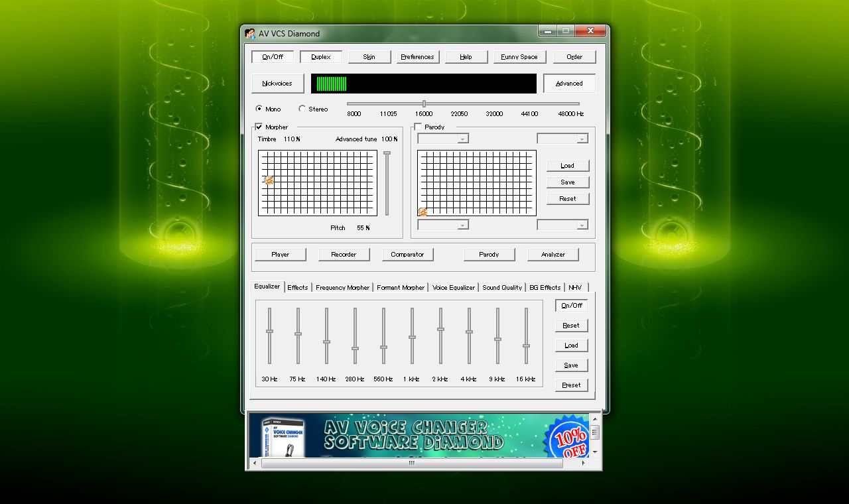
Task: Open Preferences
Action: tap(418, 57)
